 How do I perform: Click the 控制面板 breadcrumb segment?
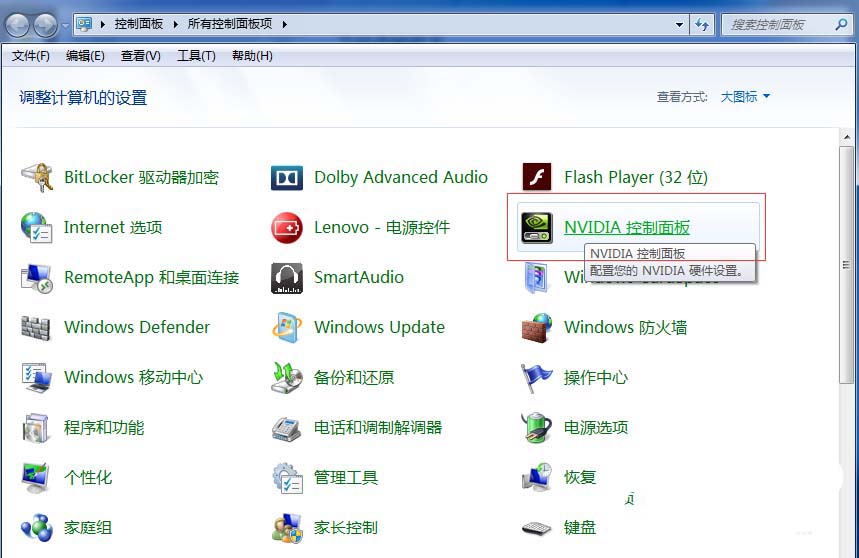coord(139,24)
